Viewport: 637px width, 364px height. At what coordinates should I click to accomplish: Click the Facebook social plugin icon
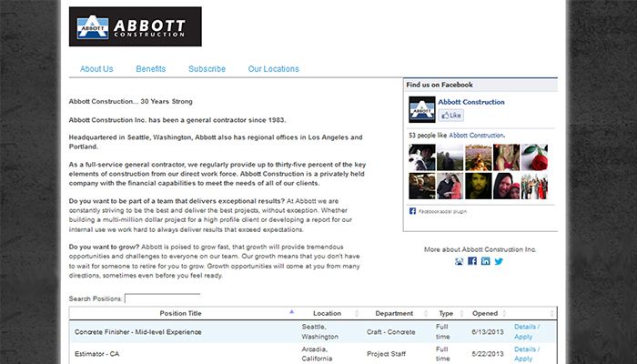pos(412,211)
